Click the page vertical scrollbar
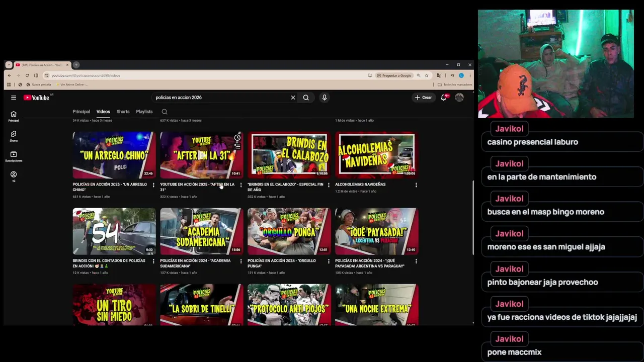 pyautogui.click(x=473, y=219)
